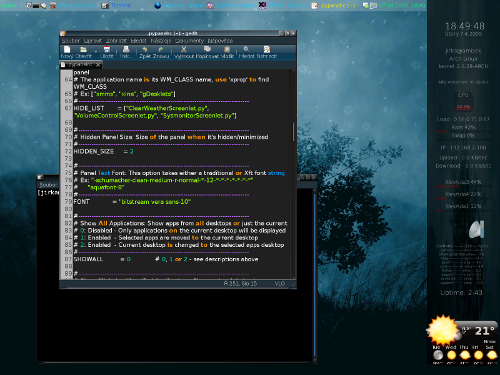Click the CPU usage bar in system monitor
500x375 pixels.
pos(463,107)
